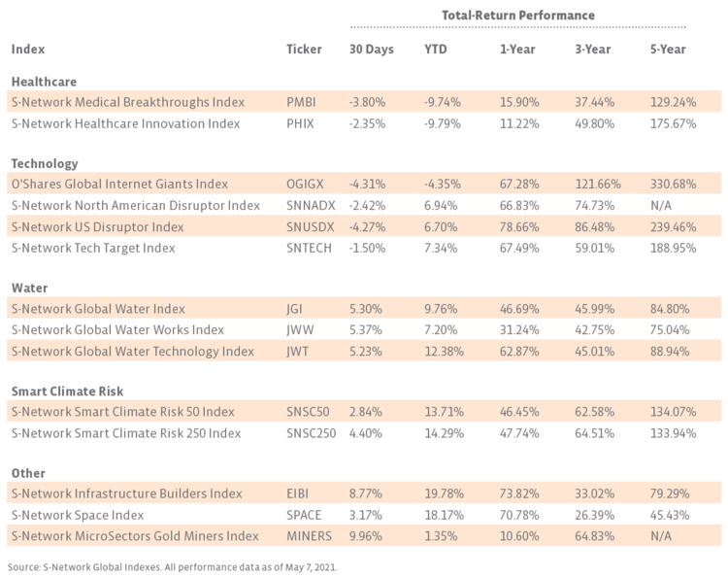
Task: Click the 30 Days column header
Action: 371,50
